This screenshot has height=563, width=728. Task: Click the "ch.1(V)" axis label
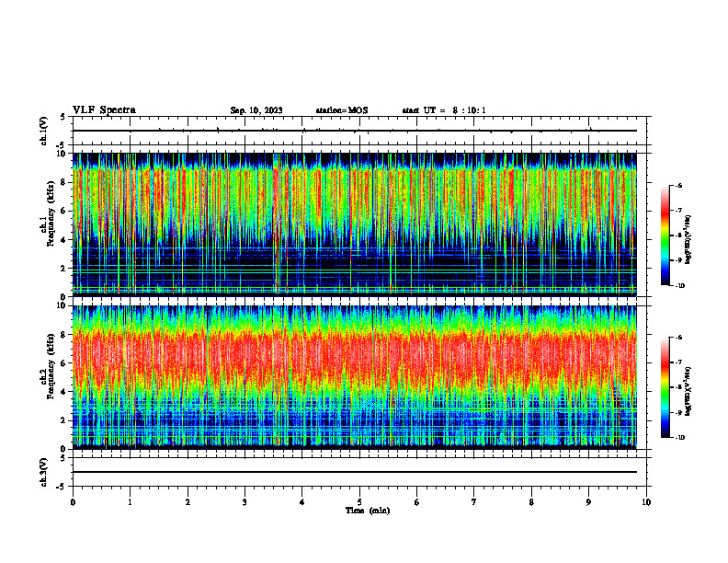coord(43,131)
